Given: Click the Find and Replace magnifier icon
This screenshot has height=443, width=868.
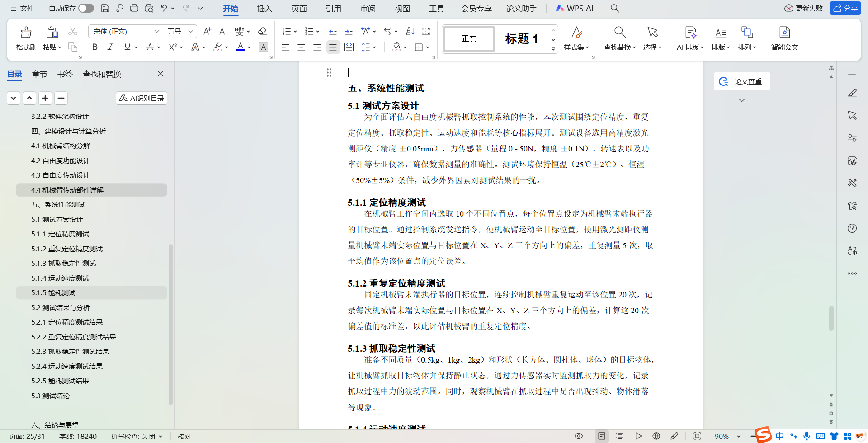Looking at the screenshot, I should pos(620,32).
